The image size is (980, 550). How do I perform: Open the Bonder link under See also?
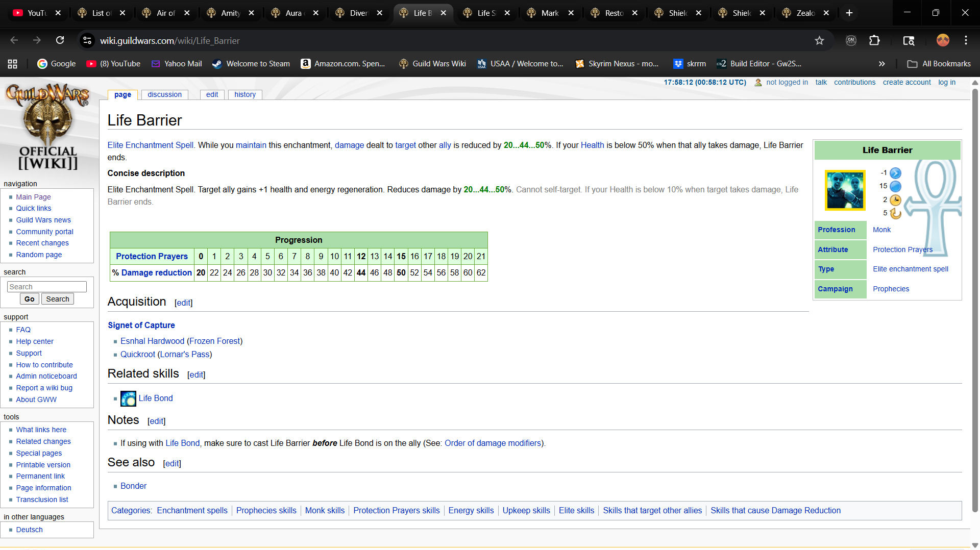coord(133,486)
